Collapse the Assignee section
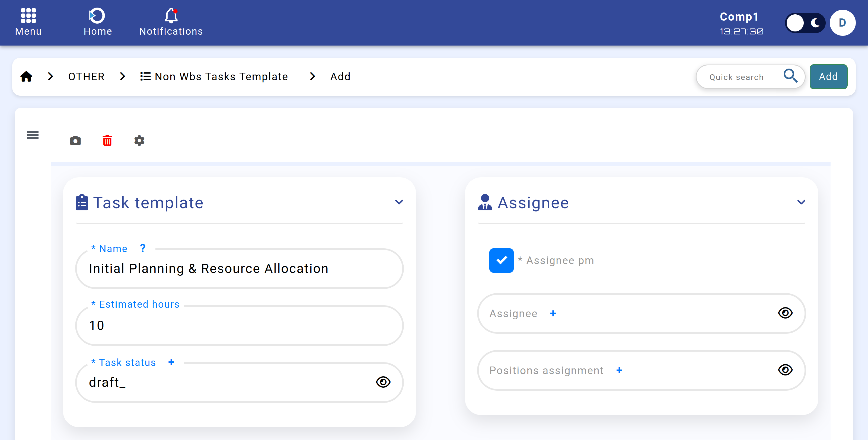 801,202
